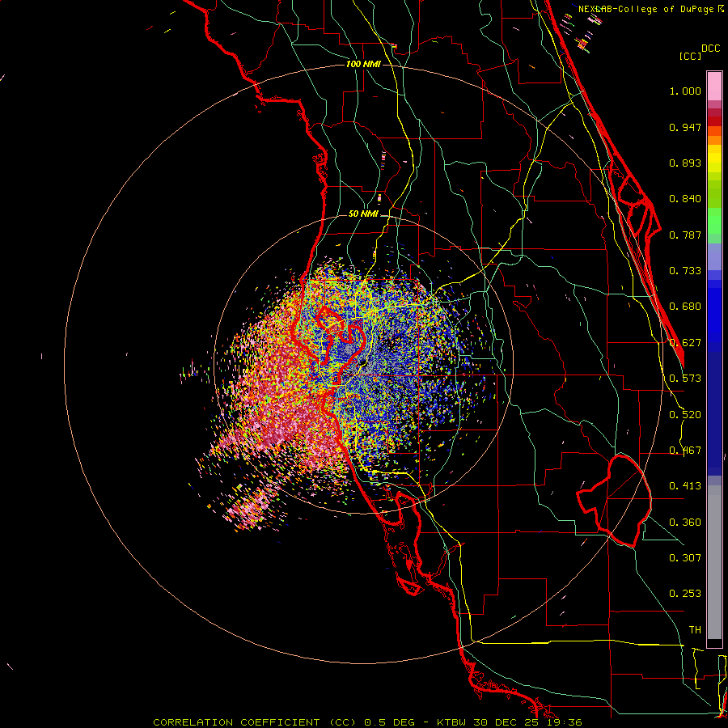
Task: Select the 0.627 scale value
Action: click(685, 343)
